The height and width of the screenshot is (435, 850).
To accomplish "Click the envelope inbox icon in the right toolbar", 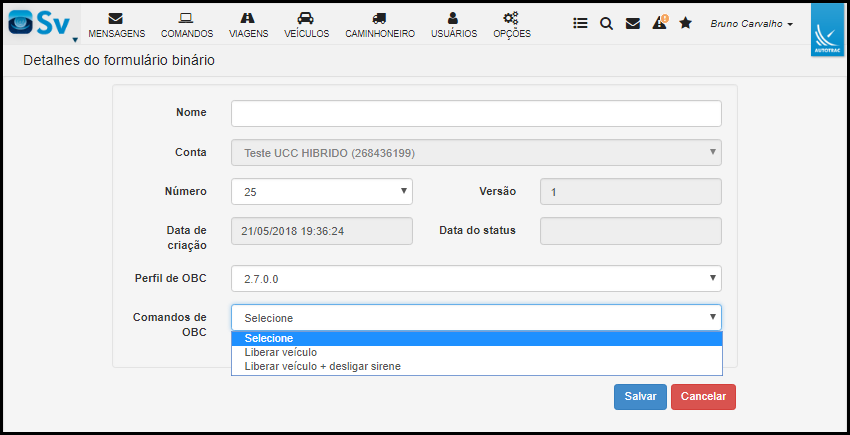I will tap(632, 23).
